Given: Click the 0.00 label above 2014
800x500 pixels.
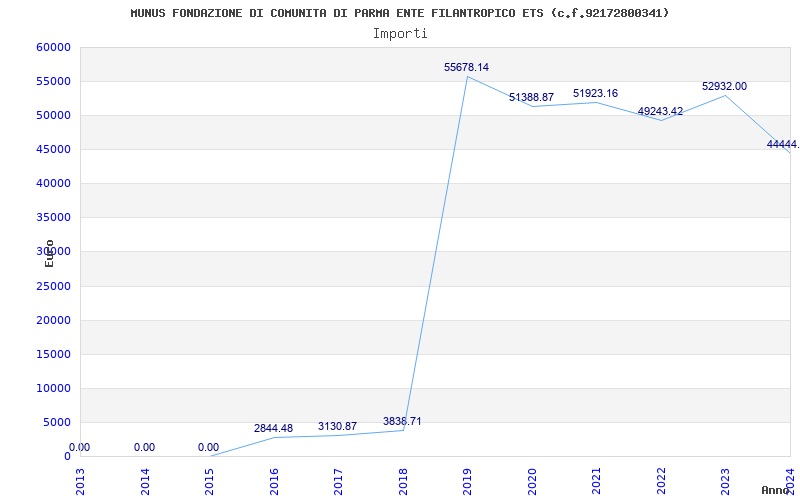Looking at the screenshot, I should (144, 447).
